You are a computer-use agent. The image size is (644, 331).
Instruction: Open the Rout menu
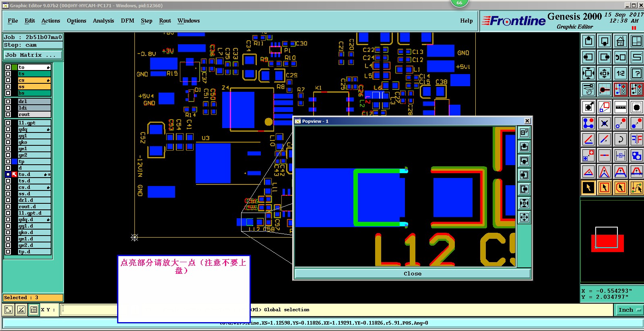(165, 21)
